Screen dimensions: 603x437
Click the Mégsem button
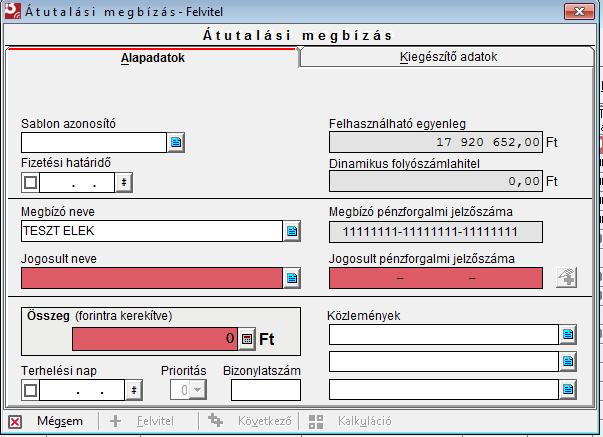(60, 421)
